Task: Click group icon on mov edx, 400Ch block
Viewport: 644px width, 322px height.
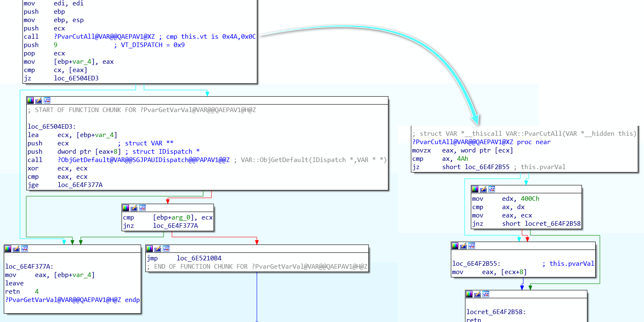Action: coord(492,189)
